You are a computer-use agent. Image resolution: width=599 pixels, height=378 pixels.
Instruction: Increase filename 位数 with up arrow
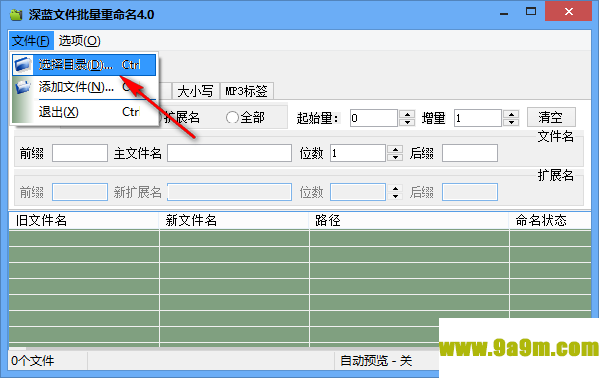[395, 149]
